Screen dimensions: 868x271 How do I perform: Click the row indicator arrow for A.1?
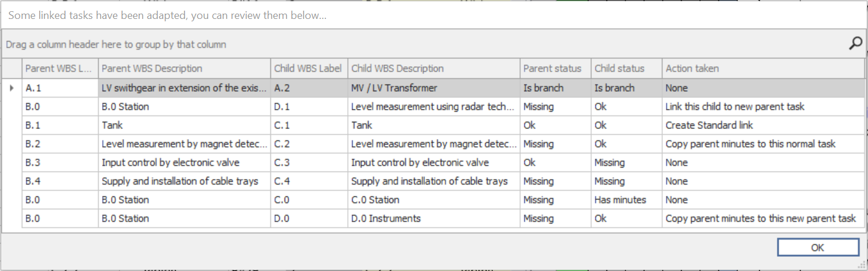[12, 88]
